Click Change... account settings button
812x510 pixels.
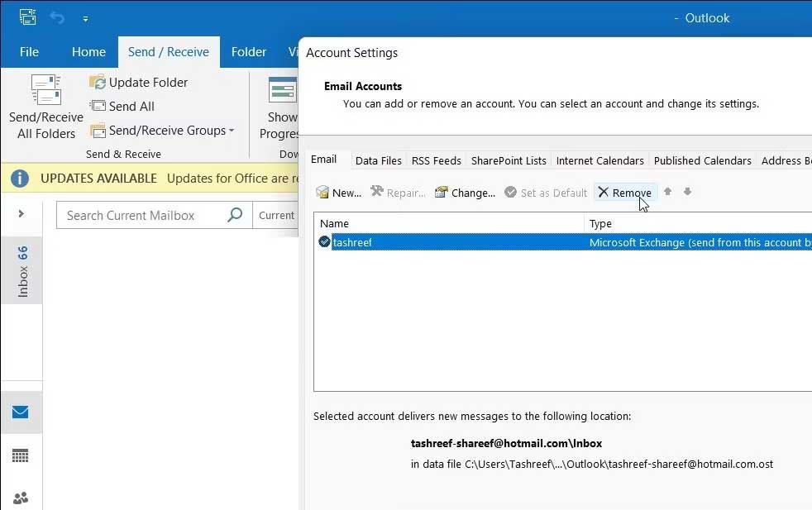pos(465,193)
